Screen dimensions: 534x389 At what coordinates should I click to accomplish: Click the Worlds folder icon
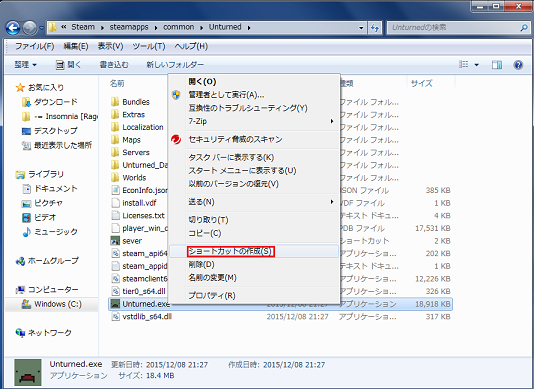(x=115, y=177)
